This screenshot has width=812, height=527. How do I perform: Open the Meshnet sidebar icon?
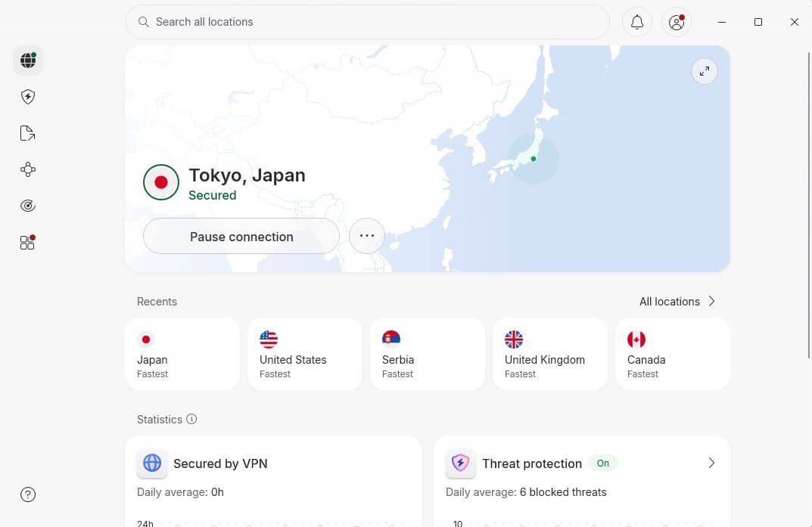pos(28,169)
